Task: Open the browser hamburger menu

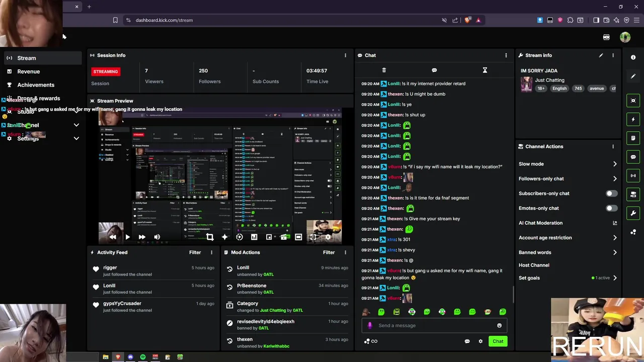Action: [x=636, y=20]
